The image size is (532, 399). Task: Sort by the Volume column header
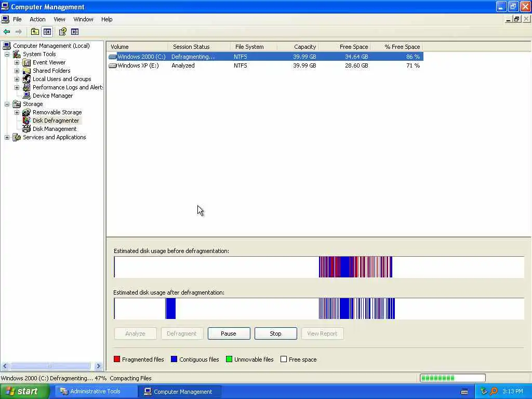click(137, 47)
